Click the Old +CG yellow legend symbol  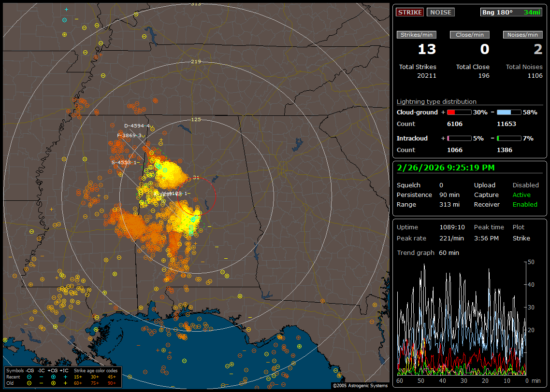pos(53,383)
